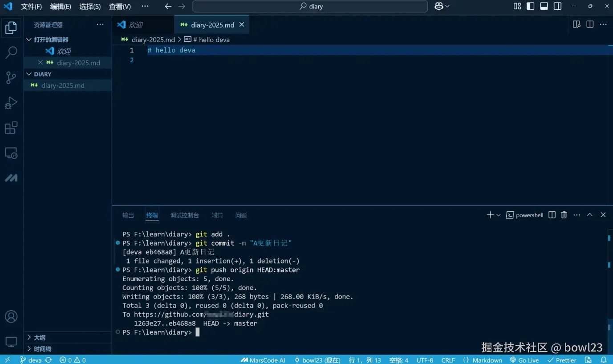Click the diary search command center
The image size is (613, 364).
tap(310, 6)
